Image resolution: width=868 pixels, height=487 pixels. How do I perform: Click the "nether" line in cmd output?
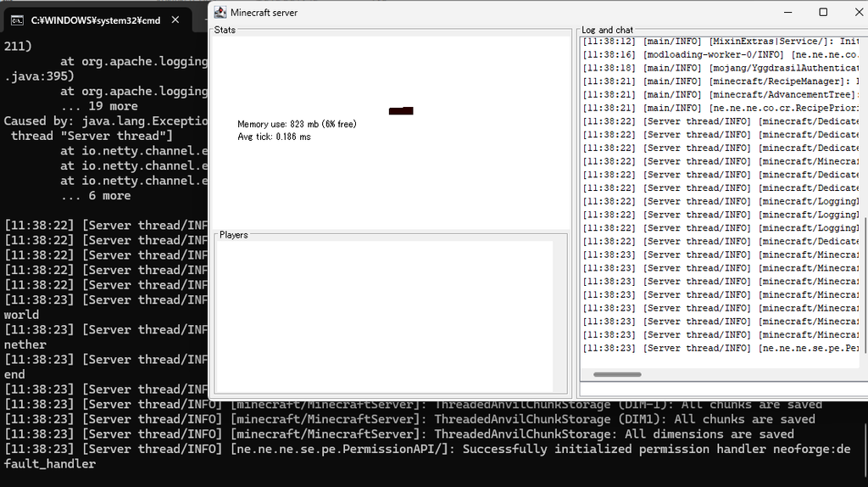click(25, 344)
